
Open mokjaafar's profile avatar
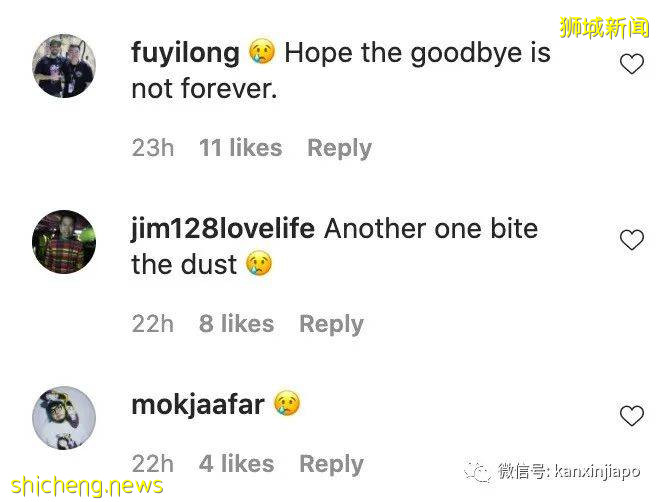[x=64, y=418]
